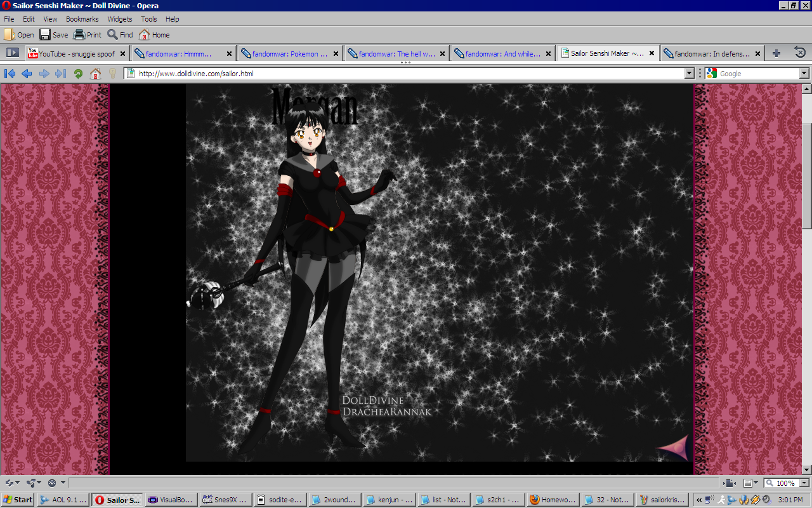Toggle the wand key icon in address bar

tap(112, 74)
